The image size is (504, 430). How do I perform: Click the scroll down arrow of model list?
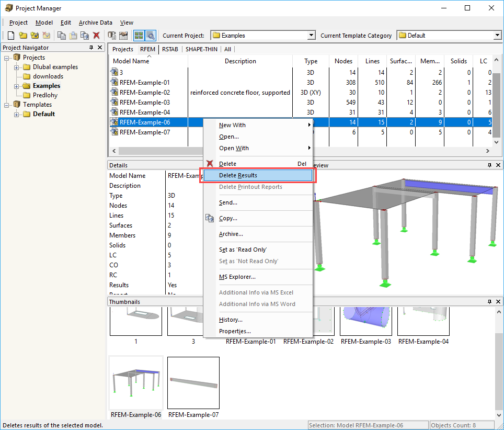click(x=496, y=142)
